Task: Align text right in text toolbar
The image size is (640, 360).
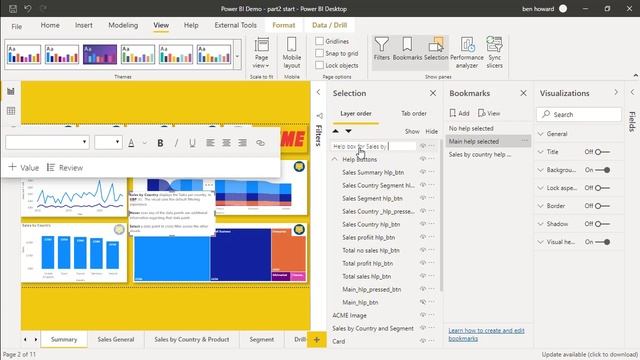Action: point(242,143)
